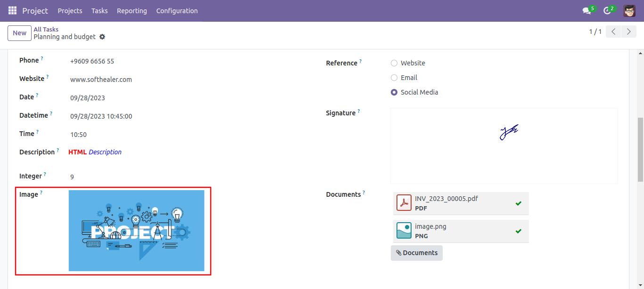
Task: Open the Projects menu
Action: [70, 10]
